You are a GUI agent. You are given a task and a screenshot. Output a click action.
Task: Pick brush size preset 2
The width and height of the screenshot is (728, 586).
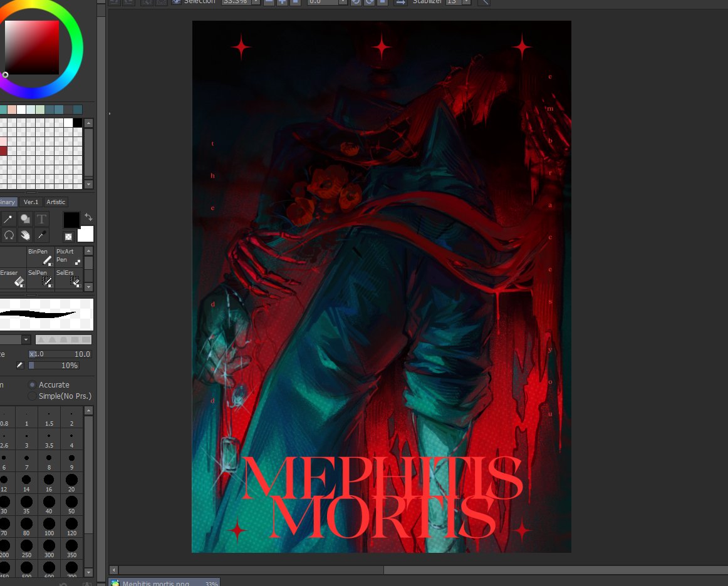click(x=71, y=418)
